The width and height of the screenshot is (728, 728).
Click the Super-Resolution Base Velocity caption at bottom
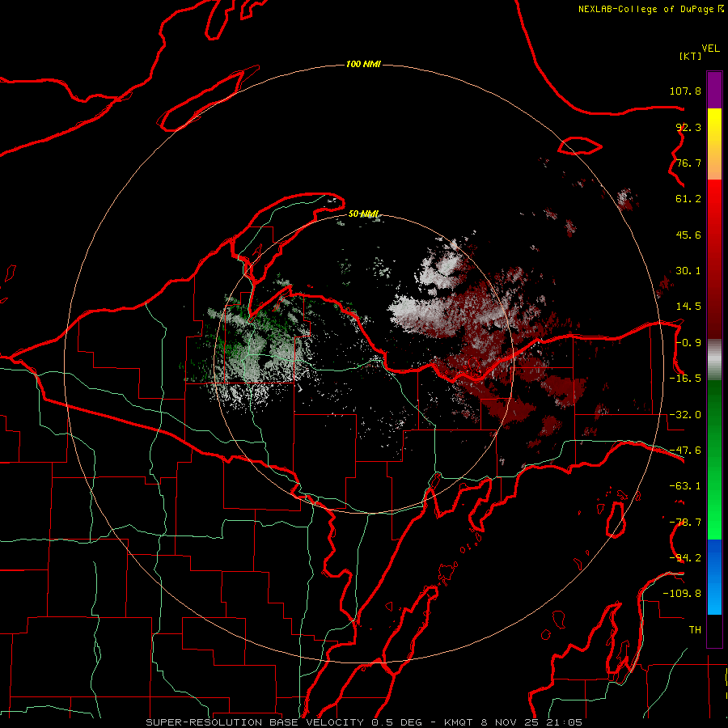point(363,722)
